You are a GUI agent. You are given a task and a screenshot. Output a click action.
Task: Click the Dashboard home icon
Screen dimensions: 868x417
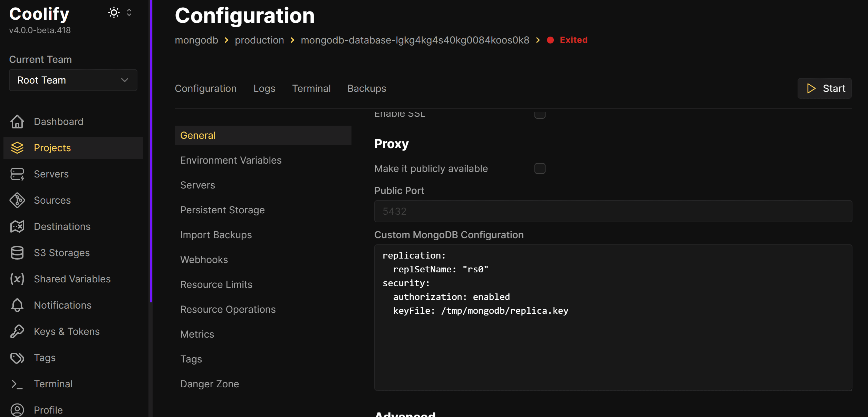pyautogui.click(x=17, y=122)
